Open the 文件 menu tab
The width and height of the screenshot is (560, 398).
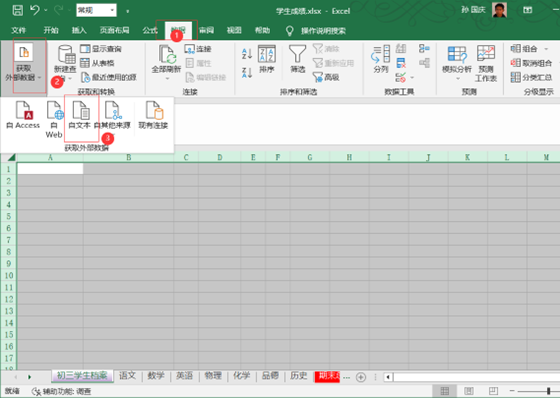click(19, 30)
